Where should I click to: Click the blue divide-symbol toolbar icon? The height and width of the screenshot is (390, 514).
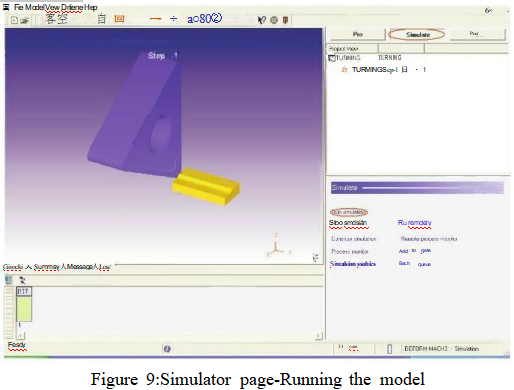[x=174, y=18]
